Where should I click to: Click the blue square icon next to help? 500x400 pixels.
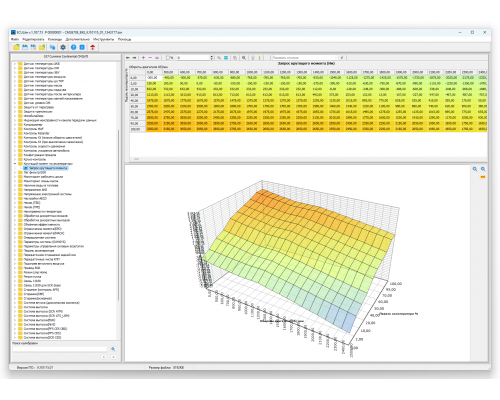(82, 47)
